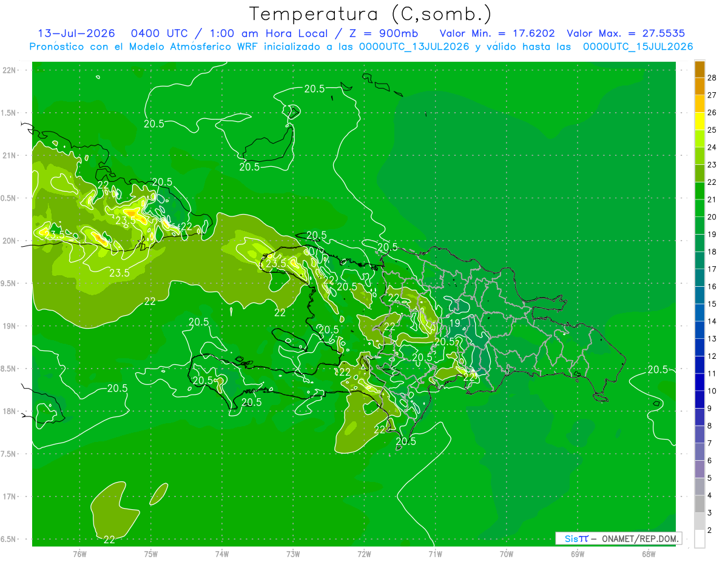Select the pressure level "Z = 900mb"
The height and width of the screenshot is (562, 728).
pyautogui.click(x=380, y=33)
